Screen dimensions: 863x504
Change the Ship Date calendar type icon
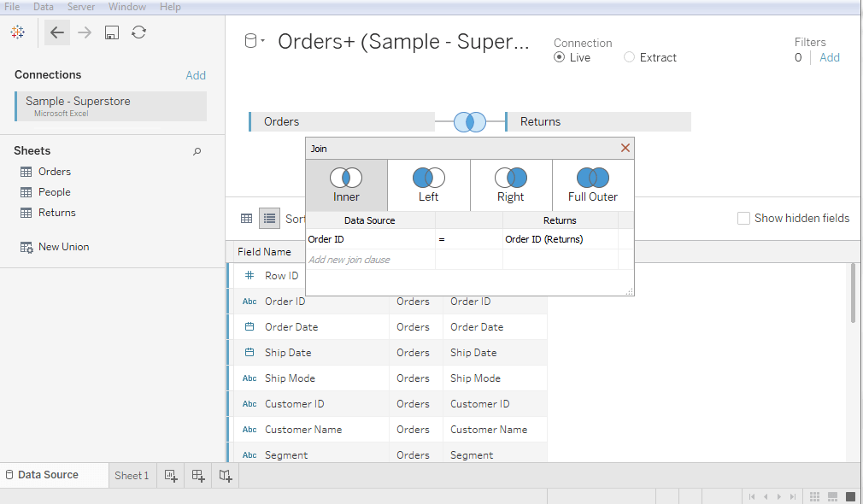tap(250, 353)
